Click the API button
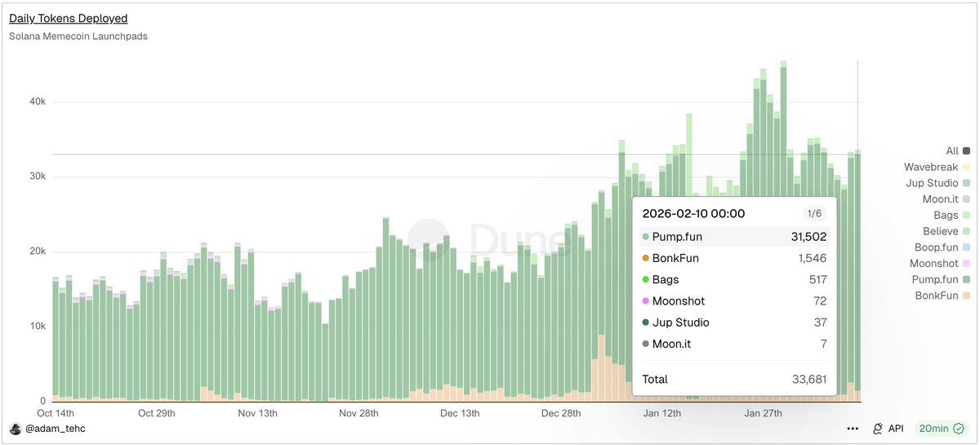Screen dimensions: 980x445 point(888,429)
